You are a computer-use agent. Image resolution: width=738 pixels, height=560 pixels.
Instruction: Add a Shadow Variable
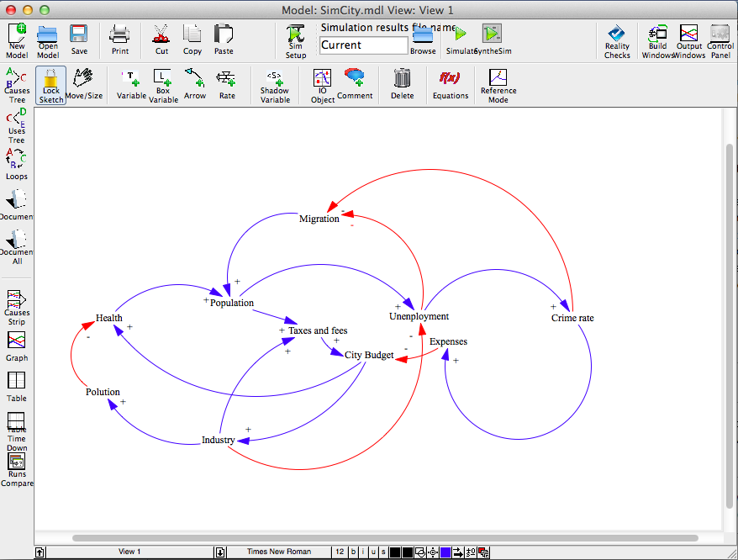click(x=275, y=86)
